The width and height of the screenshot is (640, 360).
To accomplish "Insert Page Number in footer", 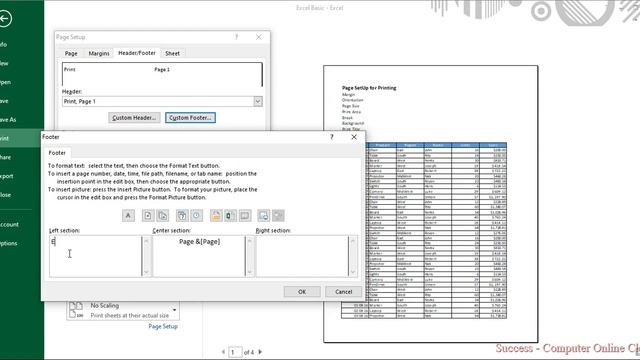I will [148, 216].
